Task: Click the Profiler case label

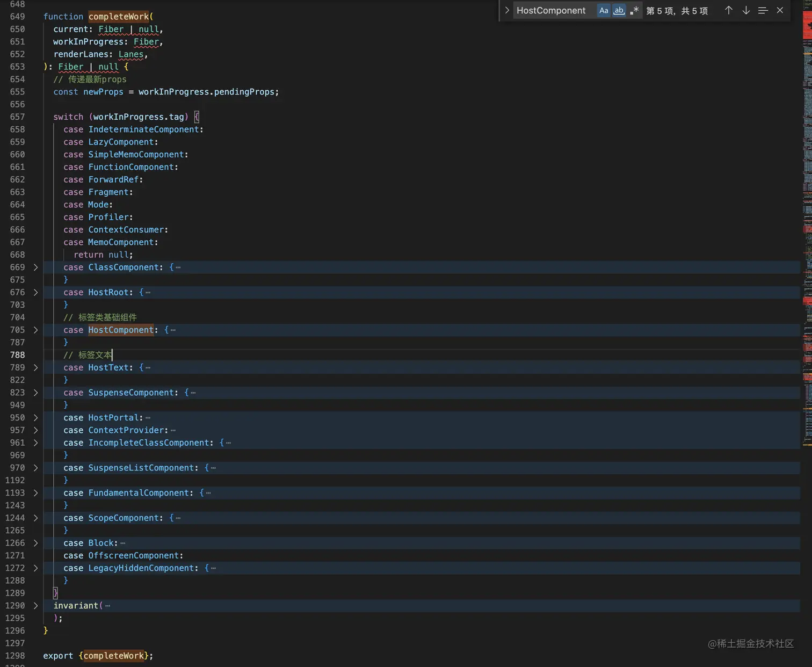Action: 108,218
